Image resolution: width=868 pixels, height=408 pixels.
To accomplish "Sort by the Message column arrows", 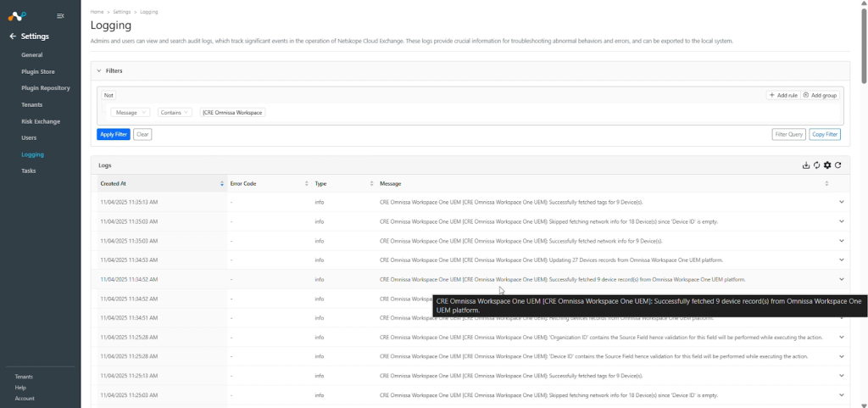I will 826,183.
